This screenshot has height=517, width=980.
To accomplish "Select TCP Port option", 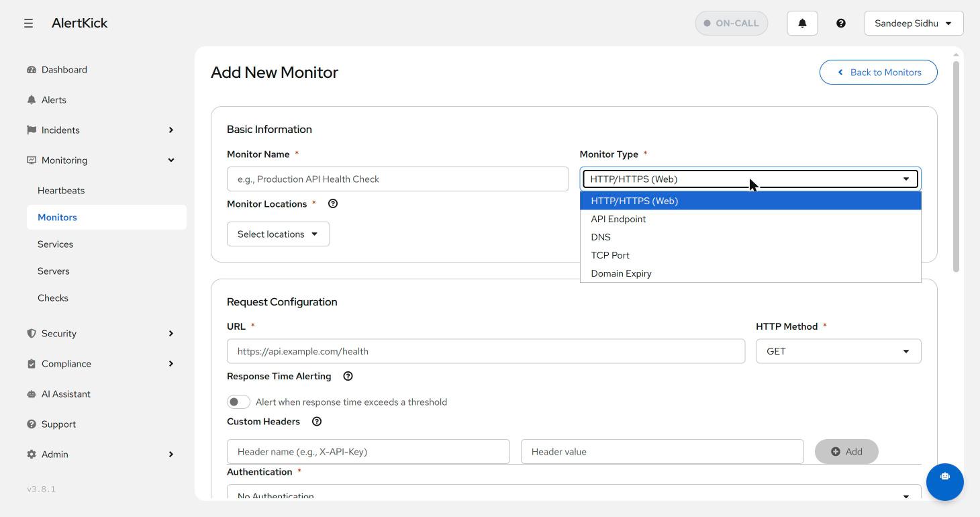I will [x=750, y=255].
